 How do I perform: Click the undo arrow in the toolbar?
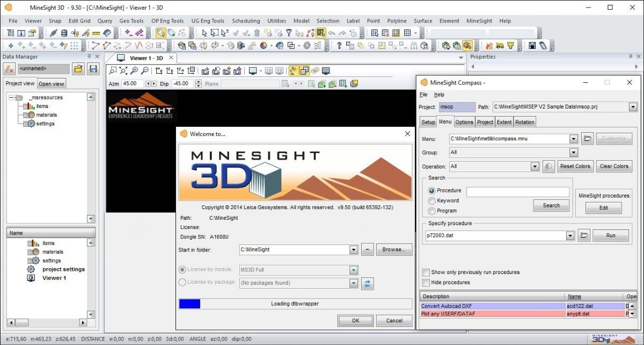point(331,33)
